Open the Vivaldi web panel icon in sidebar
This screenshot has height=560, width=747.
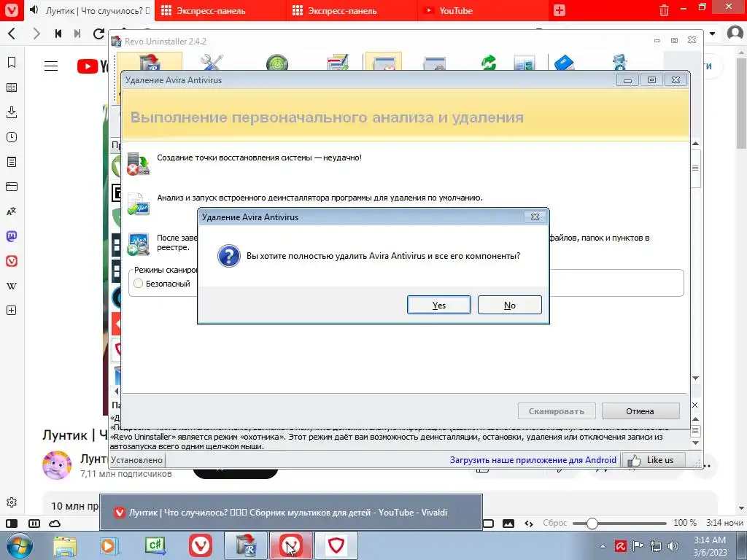(x=12, y=261)
